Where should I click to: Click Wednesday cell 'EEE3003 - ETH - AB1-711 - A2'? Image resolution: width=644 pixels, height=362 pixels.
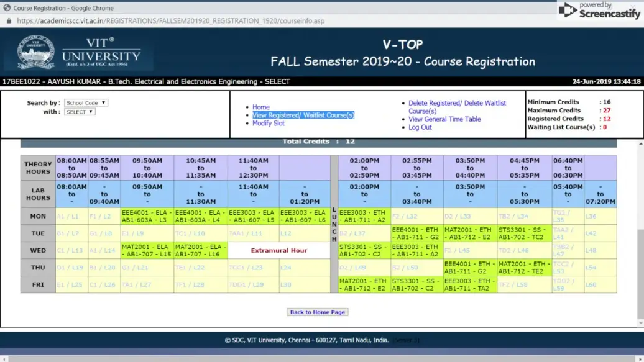tap(417, 250)
